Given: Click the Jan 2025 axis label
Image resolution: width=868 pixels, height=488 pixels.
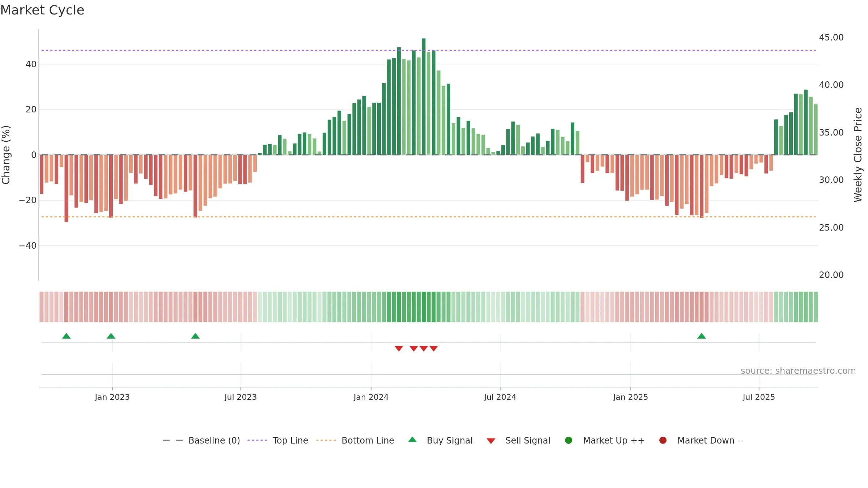Looking at the screenshot, I should point(630,397).
